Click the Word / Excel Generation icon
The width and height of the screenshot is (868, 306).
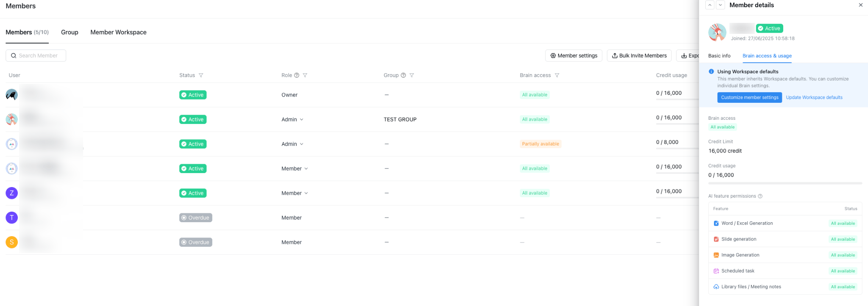(x=716, y=223)
